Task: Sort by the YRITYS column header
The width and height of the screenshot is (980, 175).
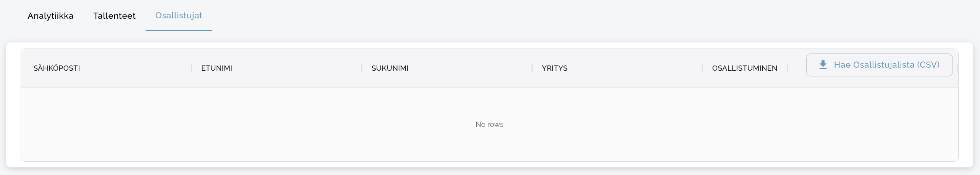Action: coord(555,68)
